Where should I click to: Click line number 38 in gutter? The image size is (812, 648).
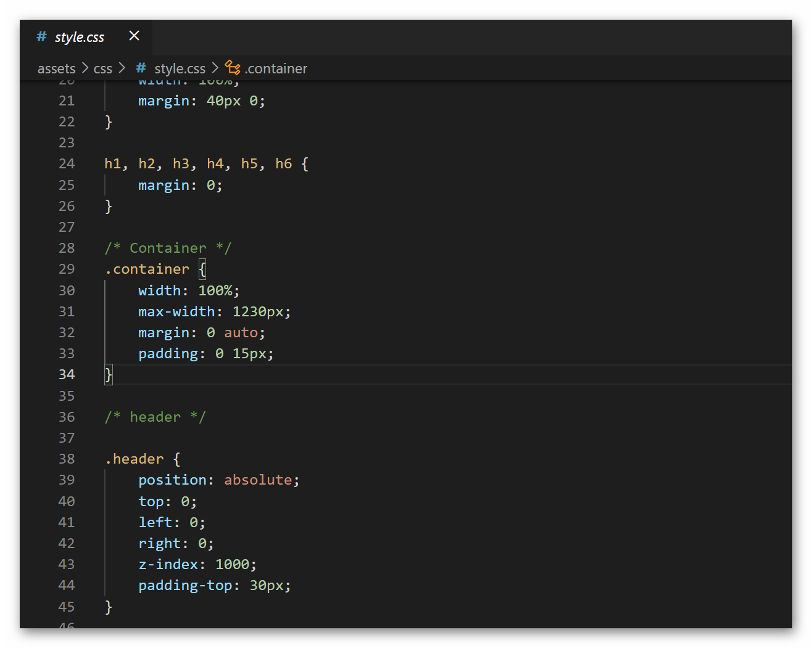[67, 459]
